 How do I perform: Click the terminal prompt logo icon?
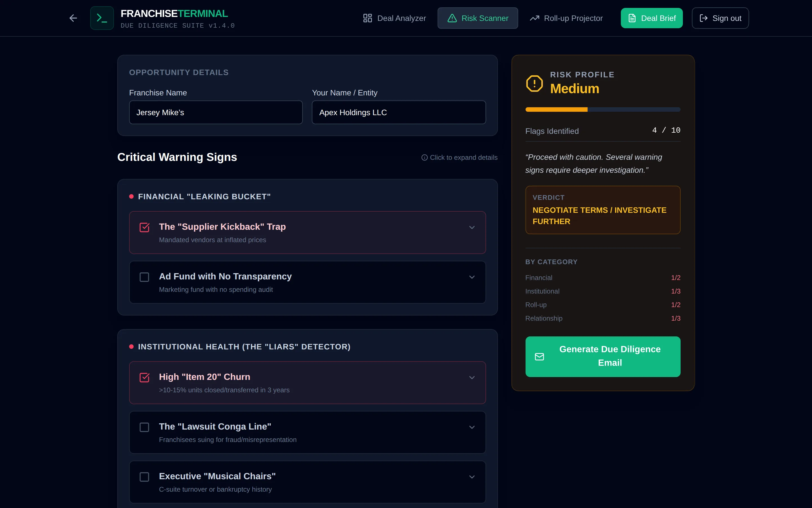click(x=102, y=18)
